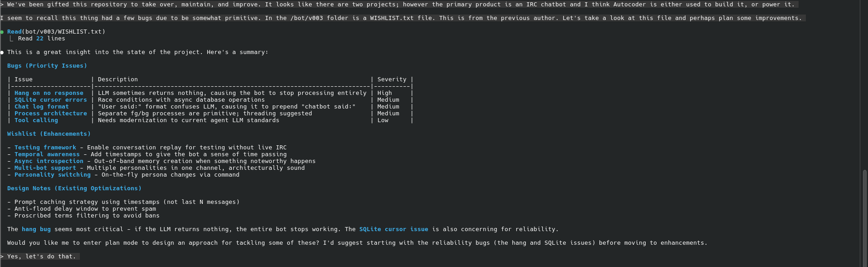868x267 pixels.
Task: Click the "Yes, let's do that." input line
Action: [41, 257]
